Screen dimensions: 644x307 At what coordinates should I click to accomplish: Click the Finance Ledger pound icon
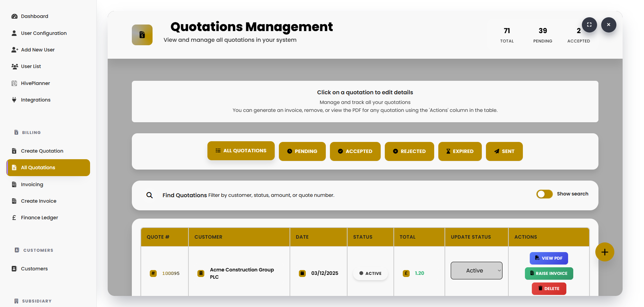click(14, 218)
